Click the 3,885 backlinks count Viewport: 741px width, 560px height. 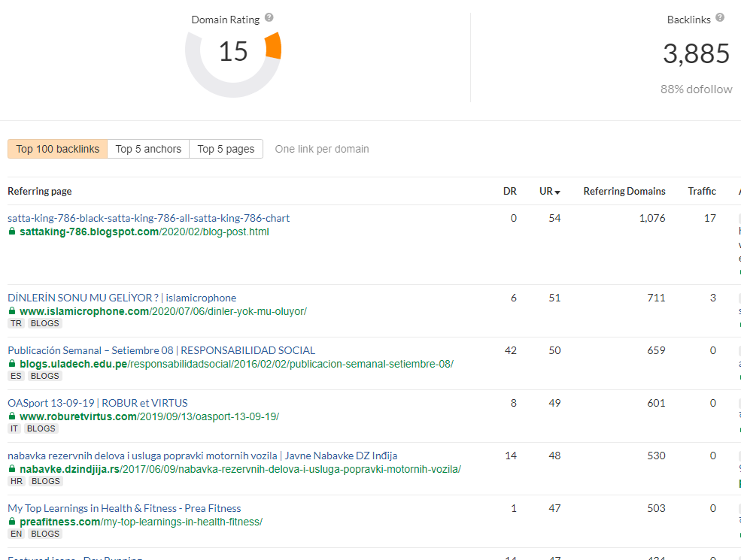tap(696, 53)
